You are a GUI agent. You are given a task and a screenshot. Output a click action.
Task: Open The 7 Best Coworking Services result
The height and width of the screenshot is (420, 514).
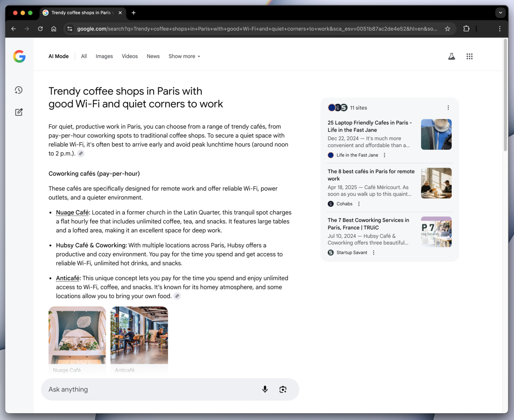pyautogui.click(x=368, y=224)
